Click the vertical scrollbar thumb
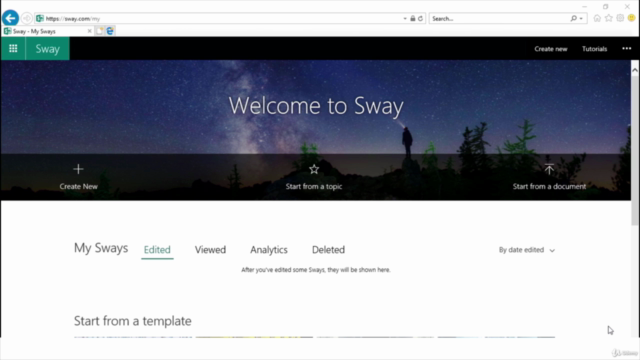This screenshot has width=640, height=360. [635, 150]
